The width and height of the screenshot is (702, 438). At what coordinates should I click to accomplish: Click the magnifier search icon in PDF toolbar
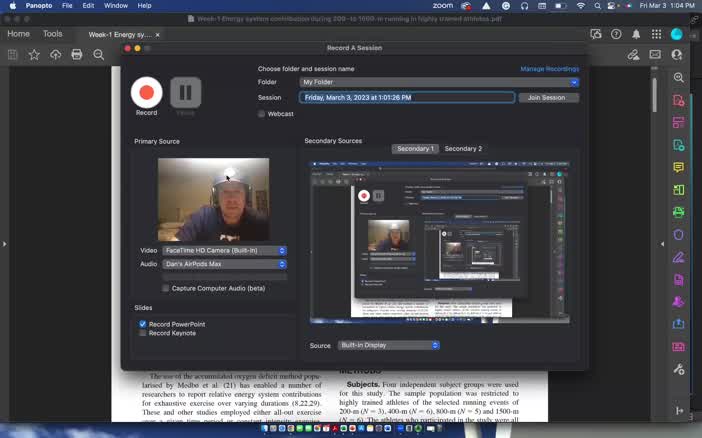(99, 54)
